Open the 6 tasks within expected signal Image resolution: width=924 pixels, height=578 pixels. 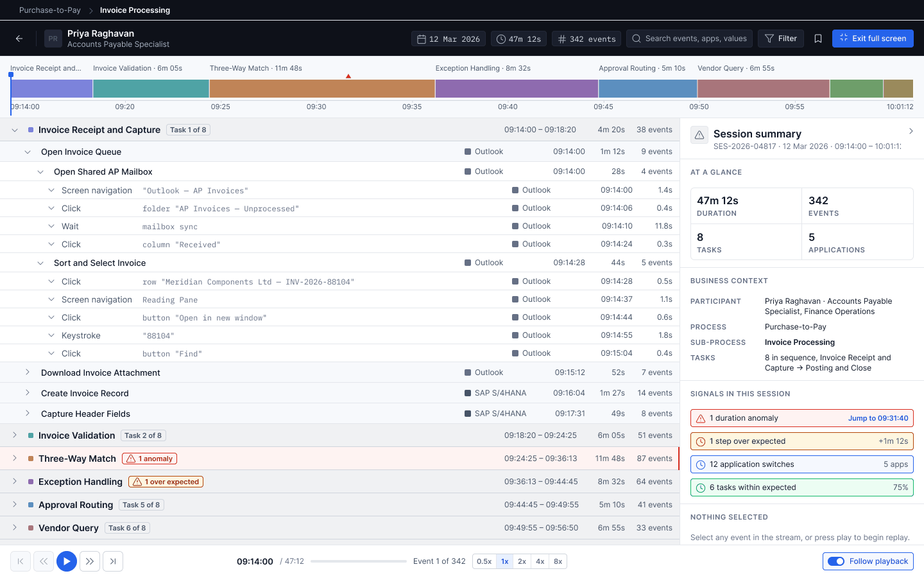click(x=802, y=487)
